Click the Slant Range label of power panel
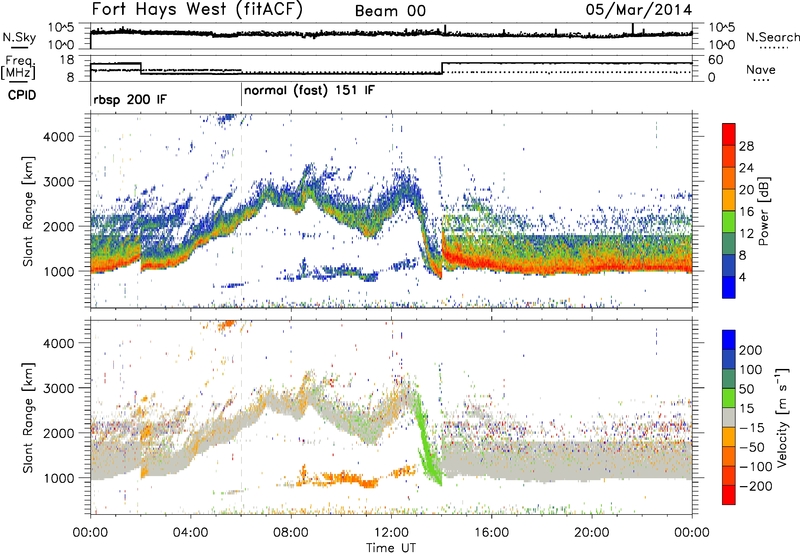Screen dimensions: 800x554 28,211
